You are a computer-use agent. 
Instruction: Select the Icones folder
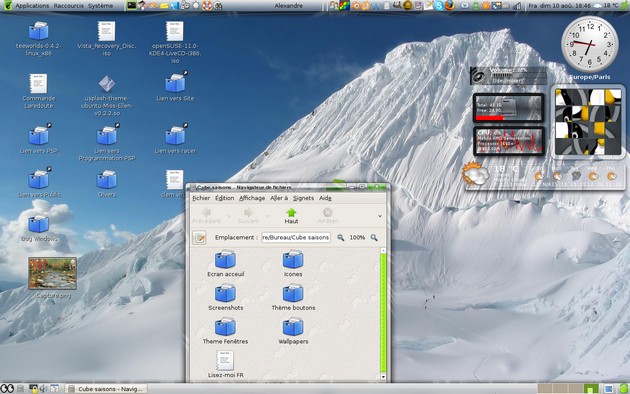pos(293,264)
